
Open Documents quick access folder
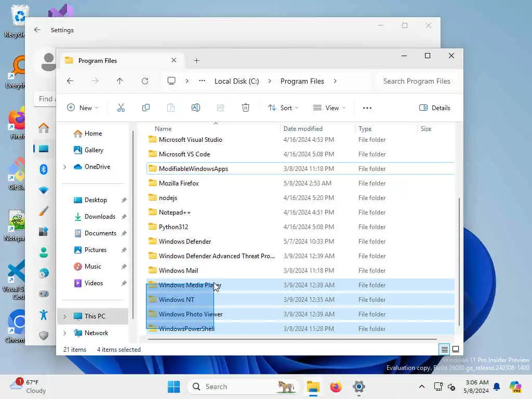coord(100,233)
